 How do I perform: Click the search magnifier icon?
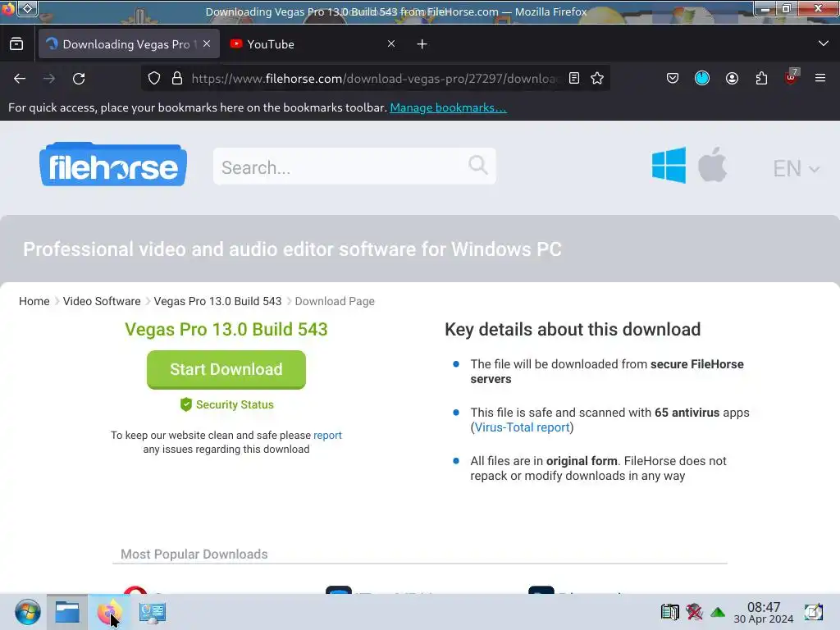[478, 165]
